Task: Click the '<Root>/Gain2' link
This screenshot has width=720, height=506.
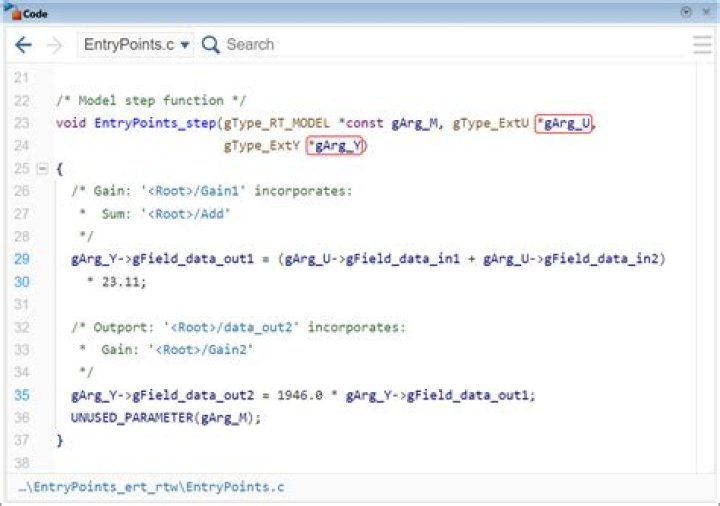Action: click(201, 350)
